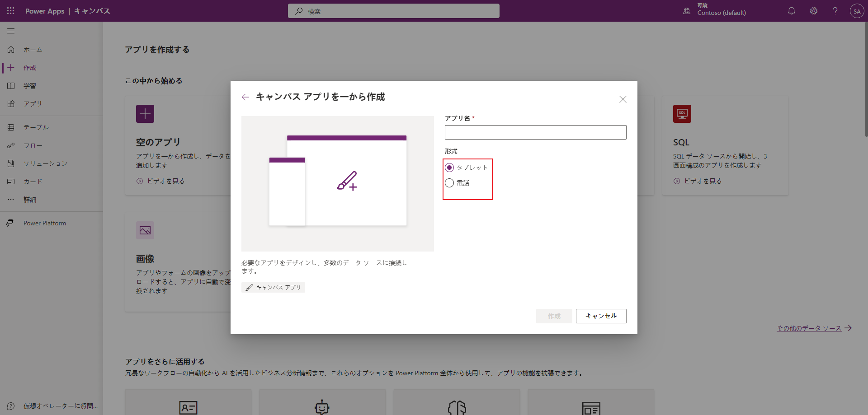Click the ソリューション icon in sidebar
Viewport: 868px width, 415px height.
11,163
